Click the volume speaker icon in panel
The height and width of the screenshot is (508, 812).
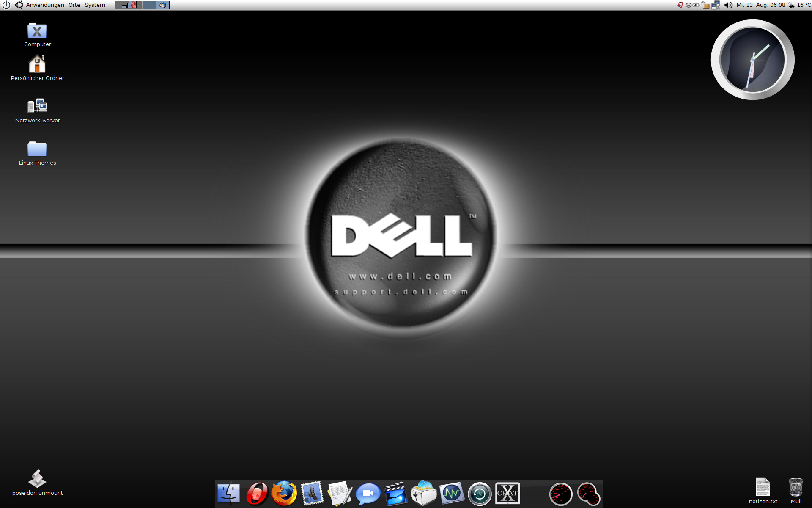point(728,5)
